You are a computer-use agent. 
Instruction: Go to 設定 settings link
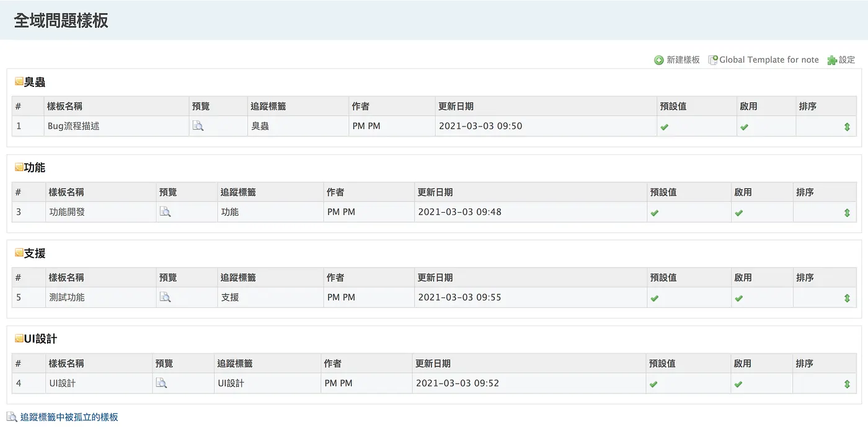click(x=847, y=60)
